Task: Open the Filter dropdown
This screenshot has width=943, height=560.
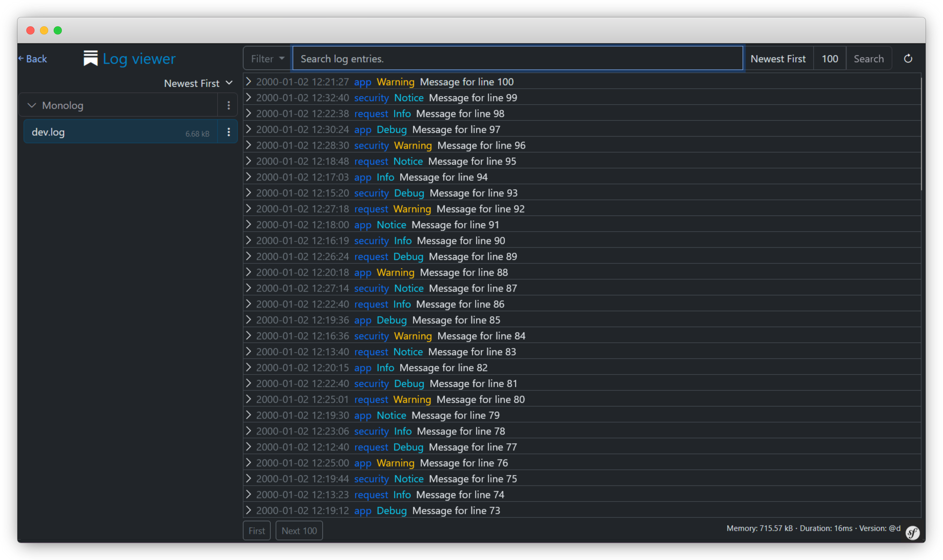Action: (267, 58)
